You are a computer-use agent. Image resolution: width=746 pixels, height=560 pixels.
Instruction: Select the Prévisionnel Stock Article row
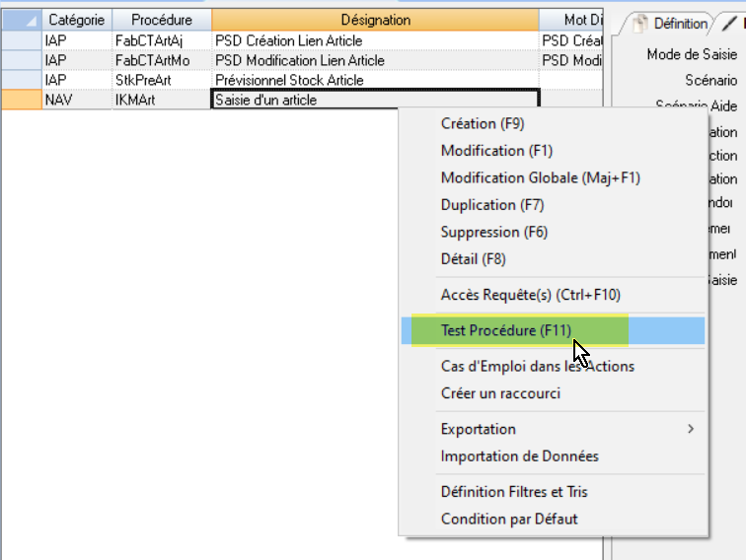click(289, 80)
